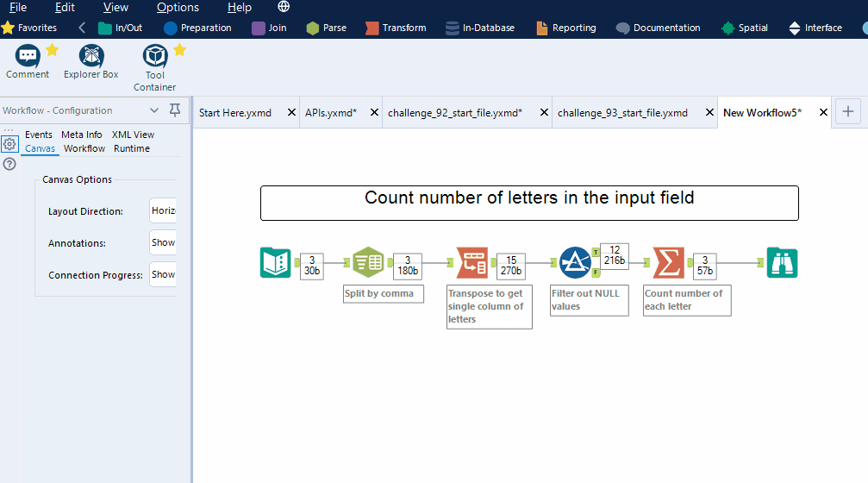Viewport: 868px width, 483px height.
Task: Open the Layout Direction dropdown
Action: [x=163, y=210]
